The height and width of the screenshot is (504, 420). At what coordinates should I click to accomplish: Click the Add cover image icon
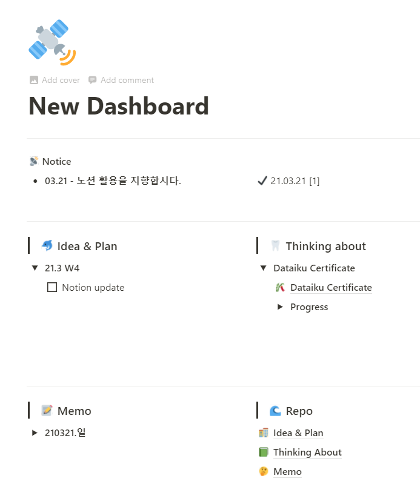[34, 80]
